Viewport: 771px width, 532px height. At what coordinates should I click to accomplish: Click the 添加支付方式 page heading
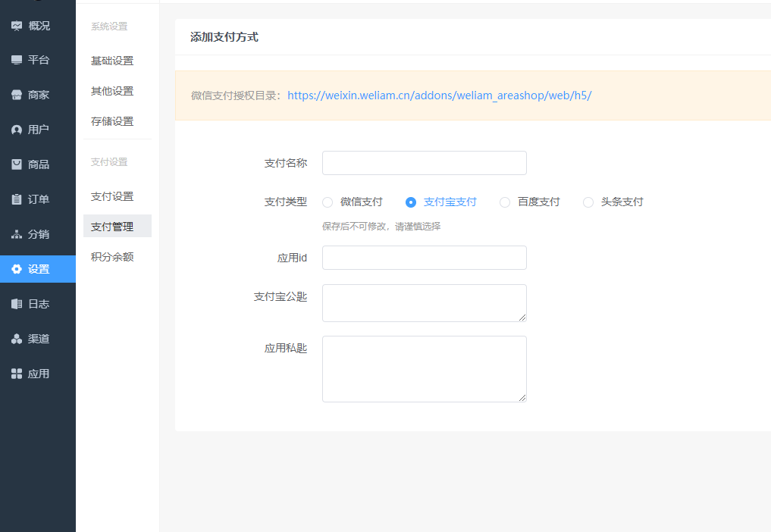click(224, 37)
